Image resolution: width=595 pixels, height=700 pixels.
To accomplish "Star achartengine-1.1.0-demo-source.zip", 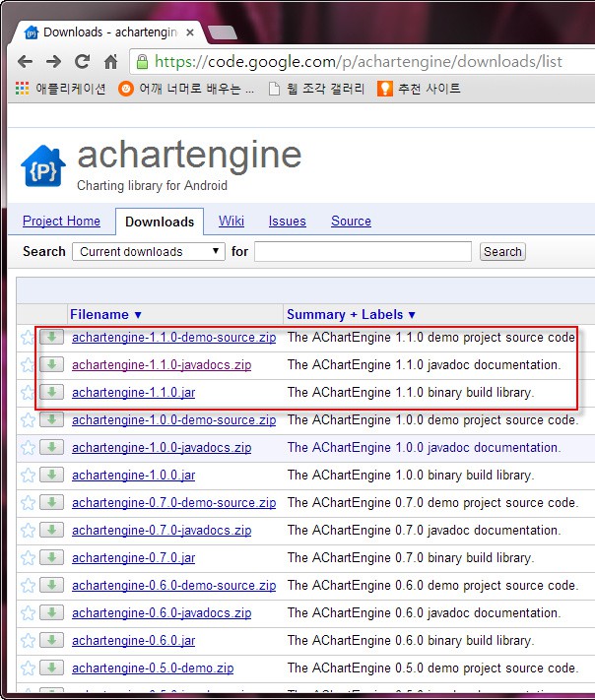I will click(x=28, y=338).
